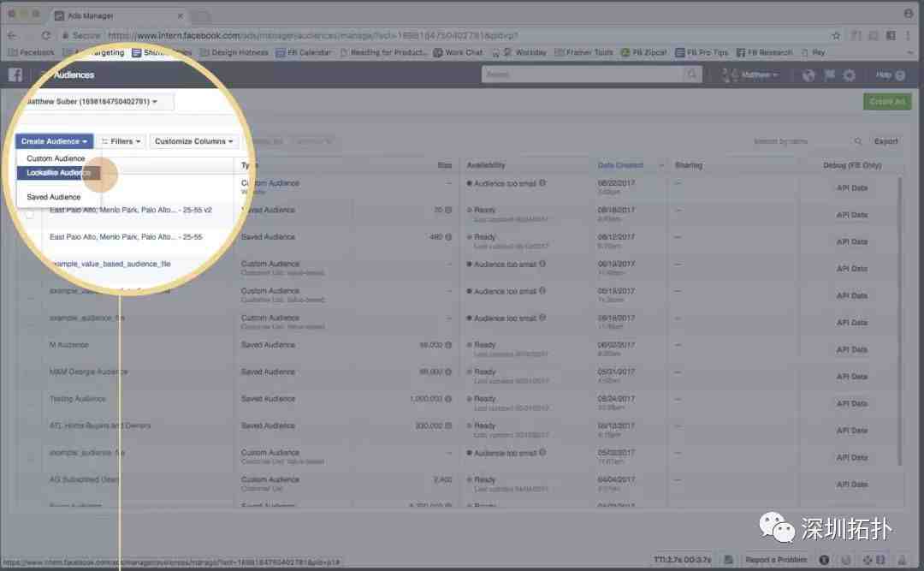Screen dimensions: 924x571
Task: Click the browser address bar
Action: coord(442,35)
